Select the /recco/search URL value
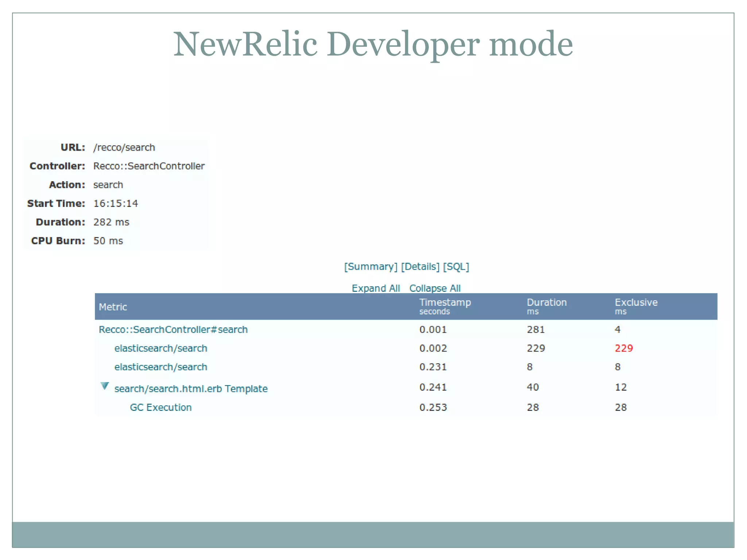 point(124,147)
